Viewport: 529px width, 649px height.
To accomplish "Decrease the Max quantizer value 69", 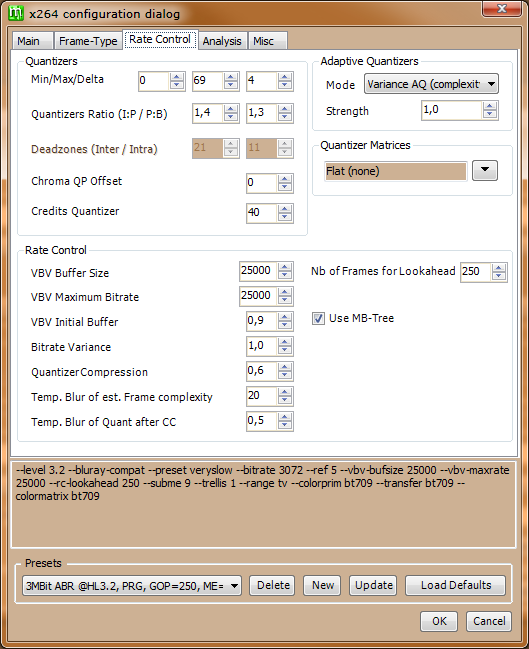I will pos(231,85).
